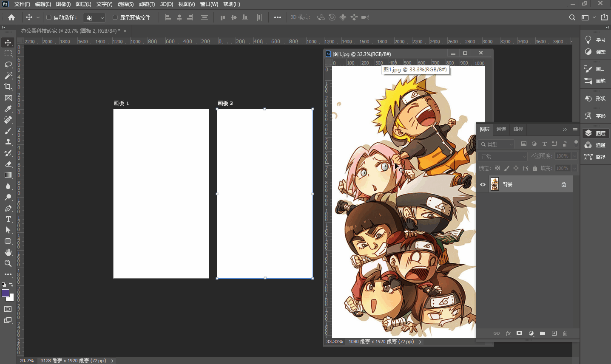Hide the 背景 layer via eye icon
This screenshot has height=364, width=611.
483,184
